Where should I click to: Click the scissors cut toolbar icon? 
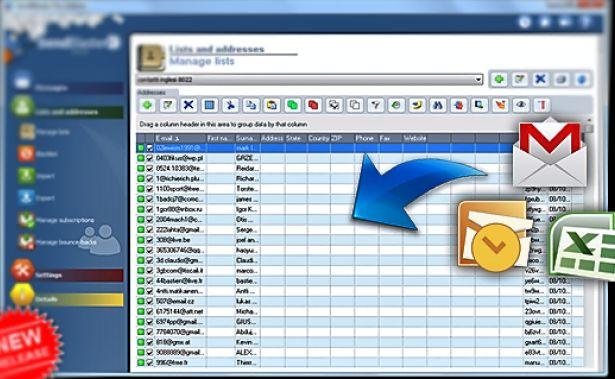click(x=230, y=105)
